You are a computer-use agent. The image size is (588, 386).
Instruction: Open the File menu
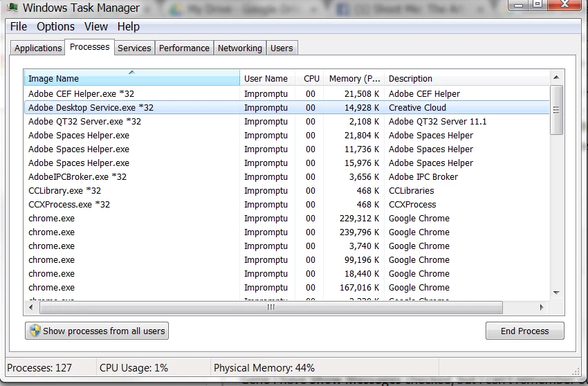click(x=19, y=27)
